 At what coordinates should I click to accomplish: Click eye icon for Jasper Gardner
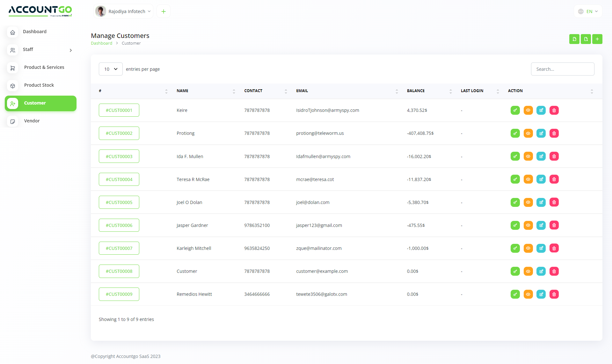coord(528,225)
